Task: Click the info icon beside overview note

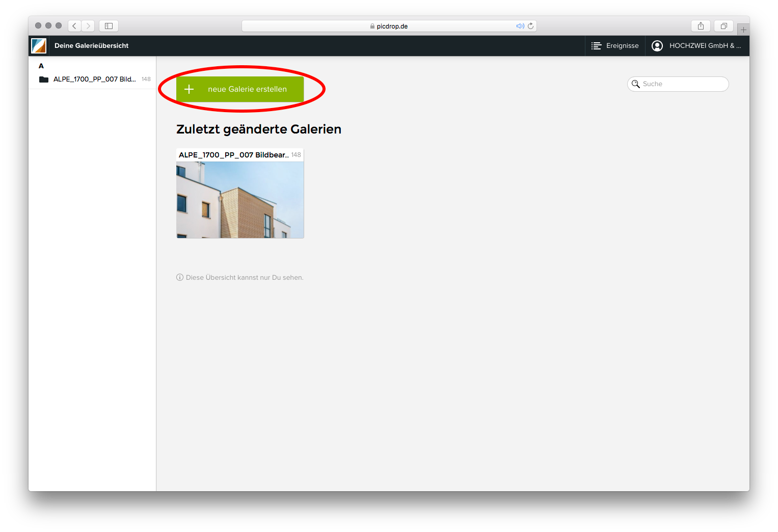Action: pyautogui.click(x=180, y=278)
